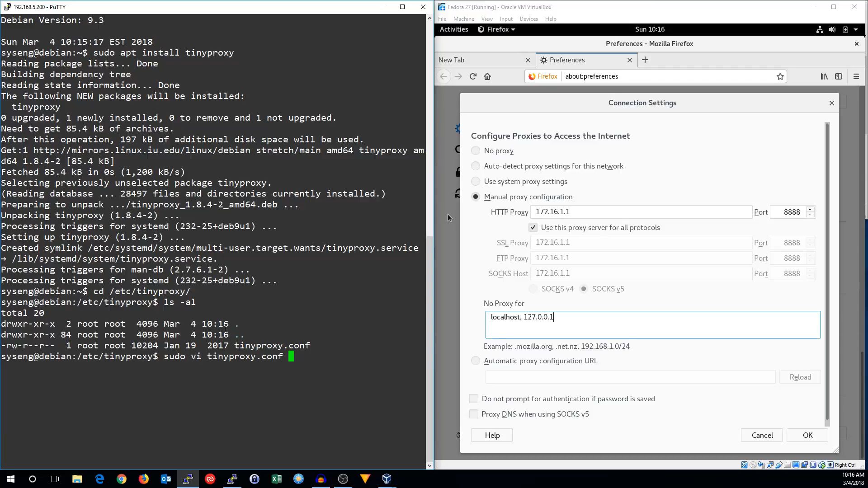
Task: Click the Cancel button
Action: tap(762, 435)
